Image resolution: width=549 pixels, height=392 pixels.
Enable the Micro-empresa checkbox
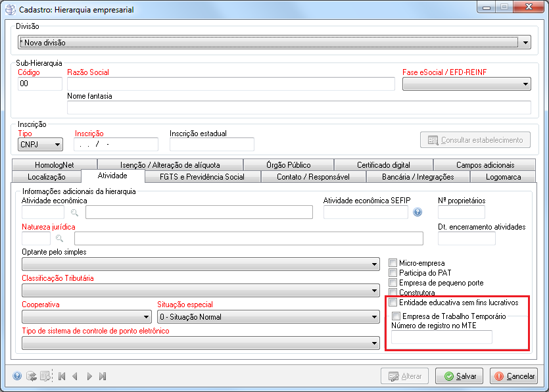pyautogui.click(x=393, y=263)
